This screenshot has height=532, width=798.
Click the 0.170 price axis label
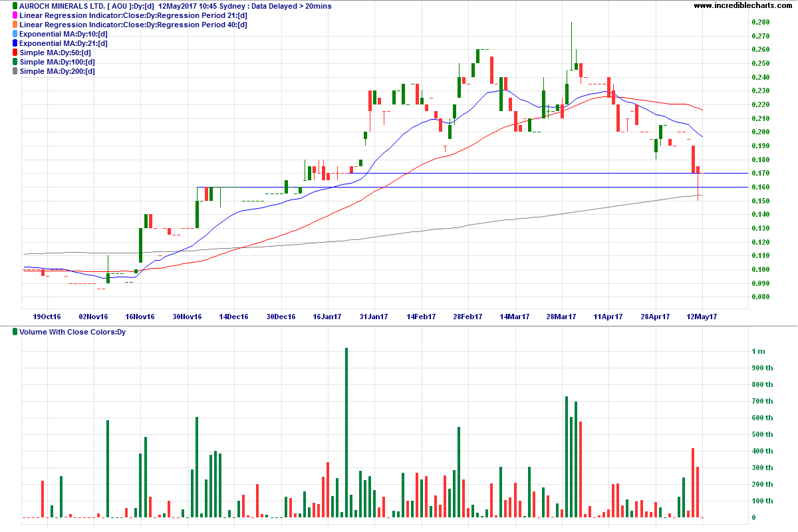[760, 173]
